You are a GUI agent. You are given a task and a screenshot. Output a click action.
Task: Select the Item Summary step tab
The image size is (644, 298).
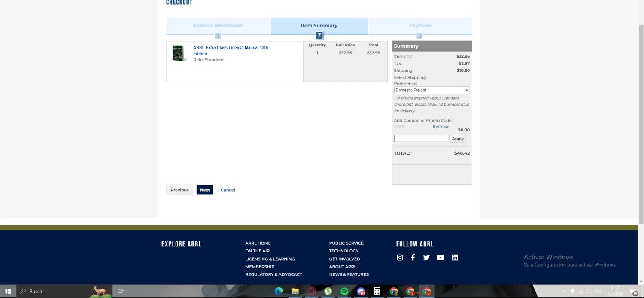pos(319,26)
